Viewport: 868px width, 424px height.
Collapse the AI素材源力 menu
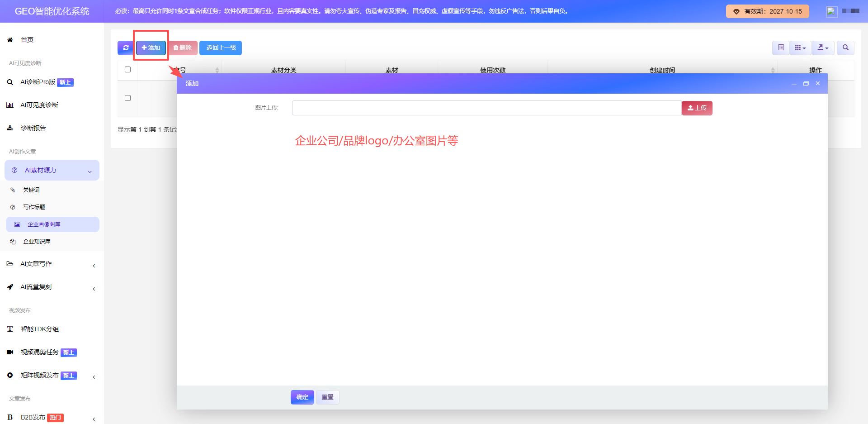[x=52, y=170]
